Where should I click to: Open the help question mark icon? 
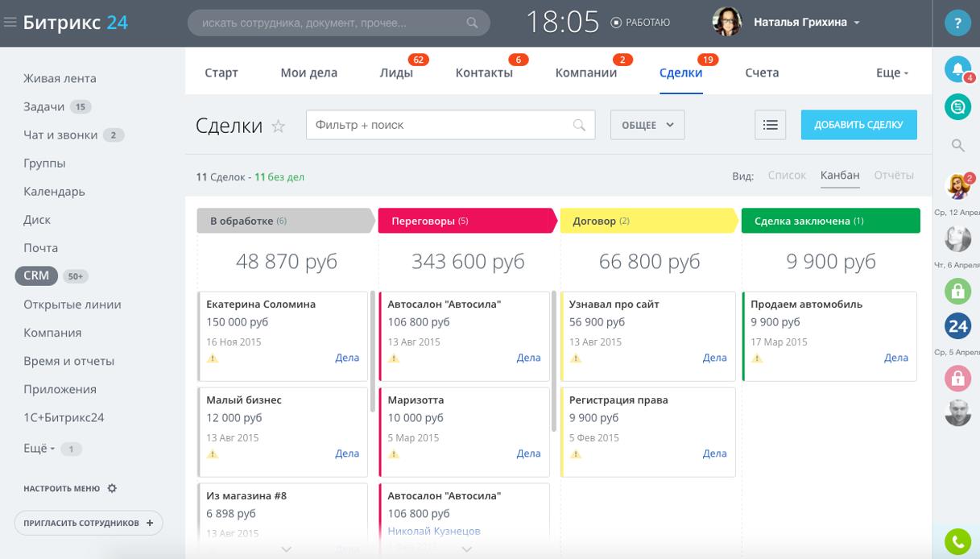[x=957, y=23]
